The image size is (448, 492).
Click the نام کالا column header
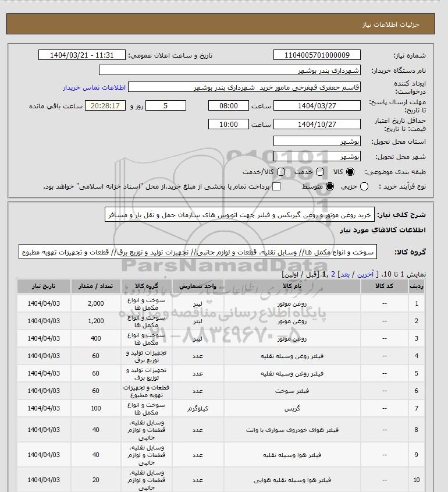coord(292,286)
